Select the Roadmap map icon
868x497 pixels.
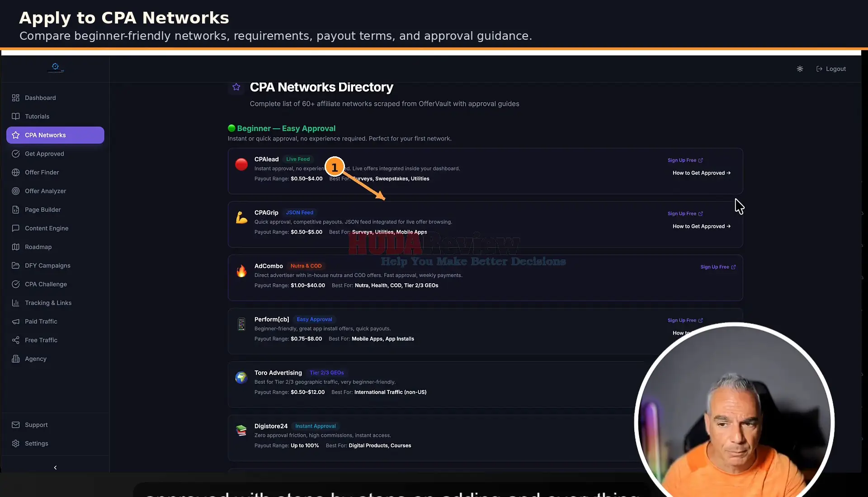tap(16, 247)
